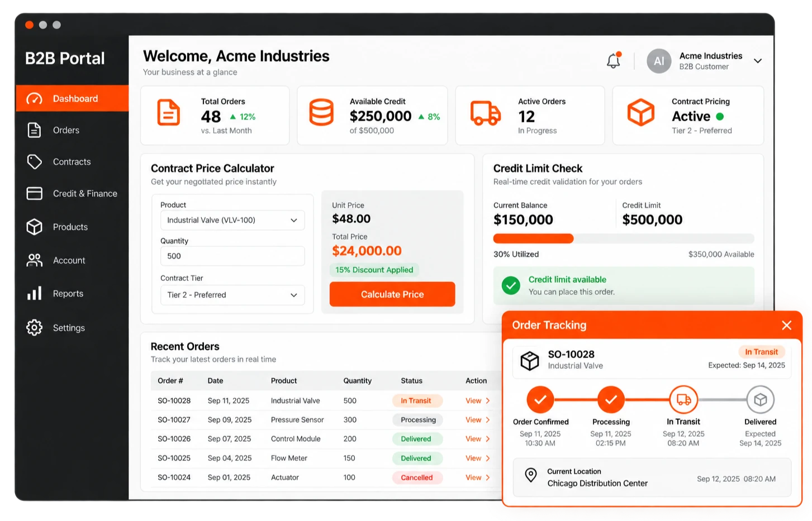Click the Contract Pricing box icon
This screenshot has width=812, height=521.
pos(640,112)
